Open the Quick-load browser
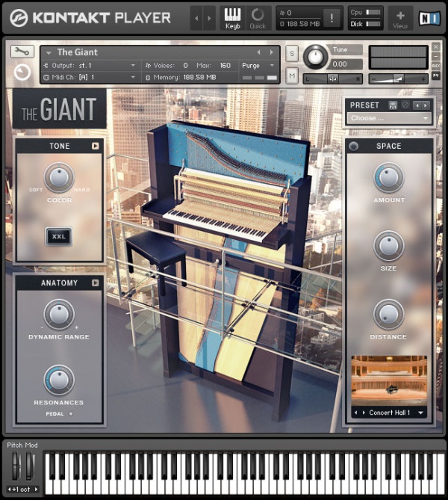The width and height of the screenshot is (448, 500). pos(258,19)
